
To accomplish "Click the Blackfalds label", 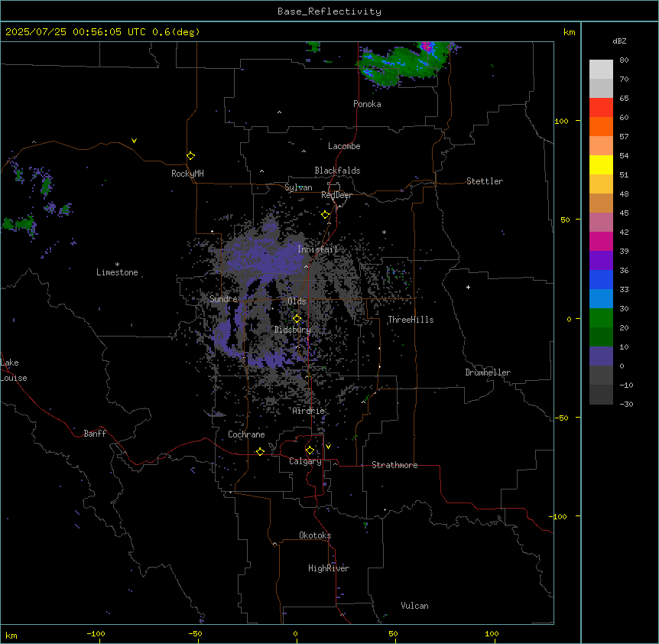I will (337, 171).
